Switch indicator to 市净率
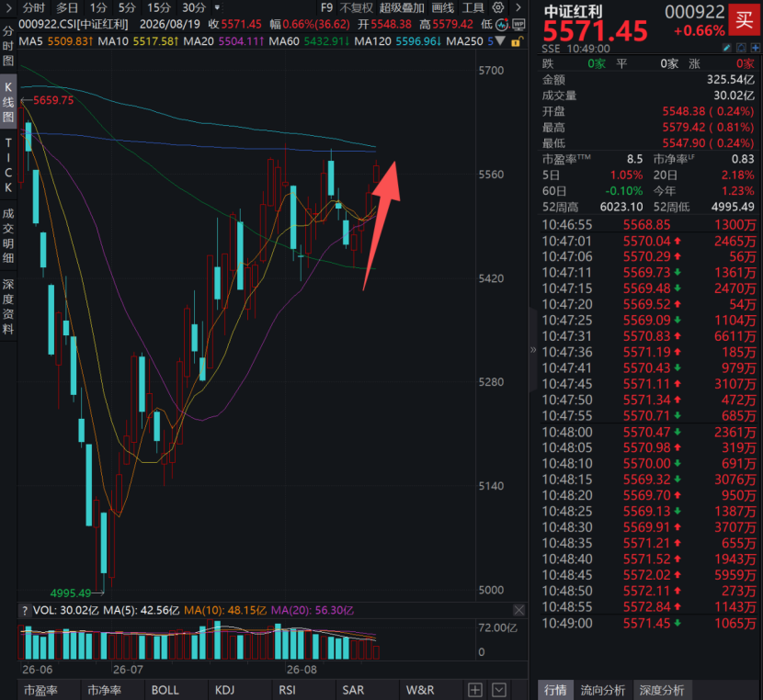This screenshot has width=763, height=700. [x=105, y=690]
